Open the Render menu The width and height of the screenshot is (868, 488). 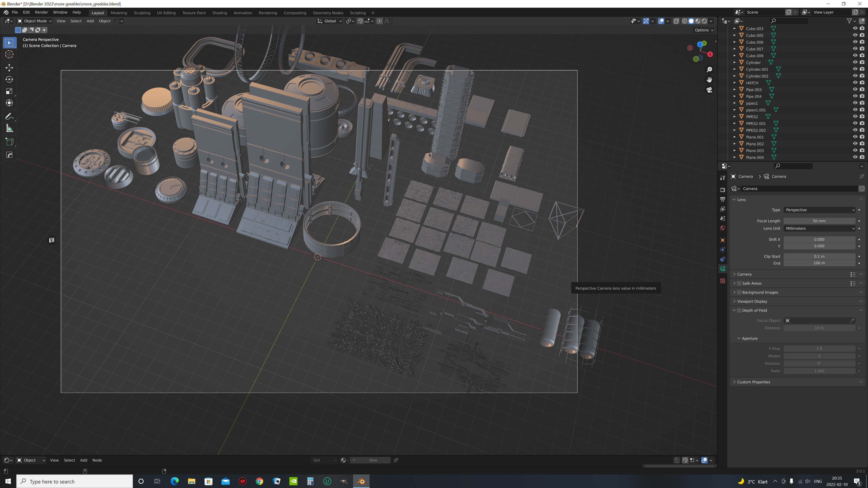41,12
